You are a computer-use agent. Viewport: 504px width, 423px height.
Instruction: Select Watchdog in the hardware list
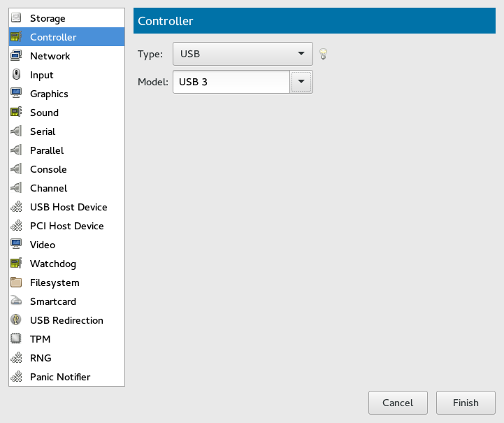pos(52,264)
